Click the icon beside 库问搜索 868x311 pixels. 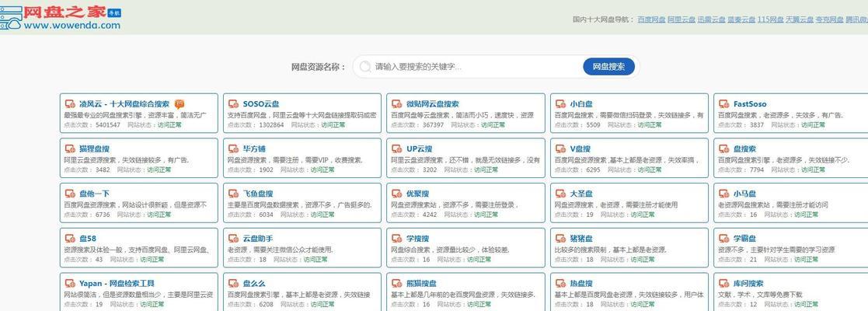(723, 283)
